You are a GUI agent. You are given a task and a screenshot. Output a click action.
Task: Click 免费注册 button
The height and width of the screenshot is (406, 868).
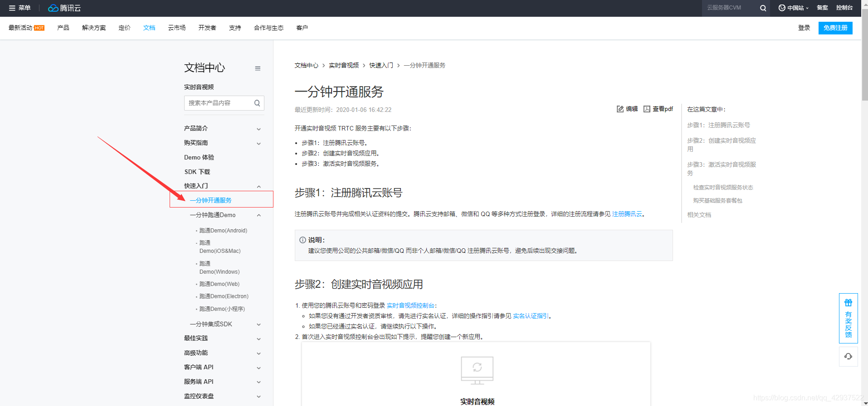[x=835, y=28]
